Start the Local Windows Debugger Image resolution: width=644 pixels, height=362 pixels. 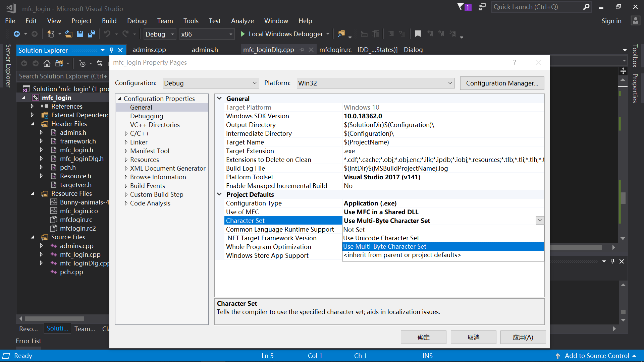282,34
